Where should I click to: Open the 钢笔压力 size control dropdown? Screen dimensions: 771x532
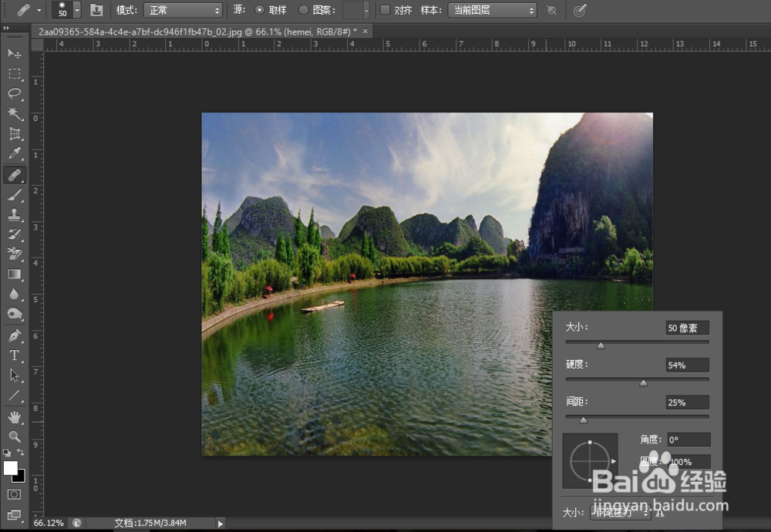(621, 512)
